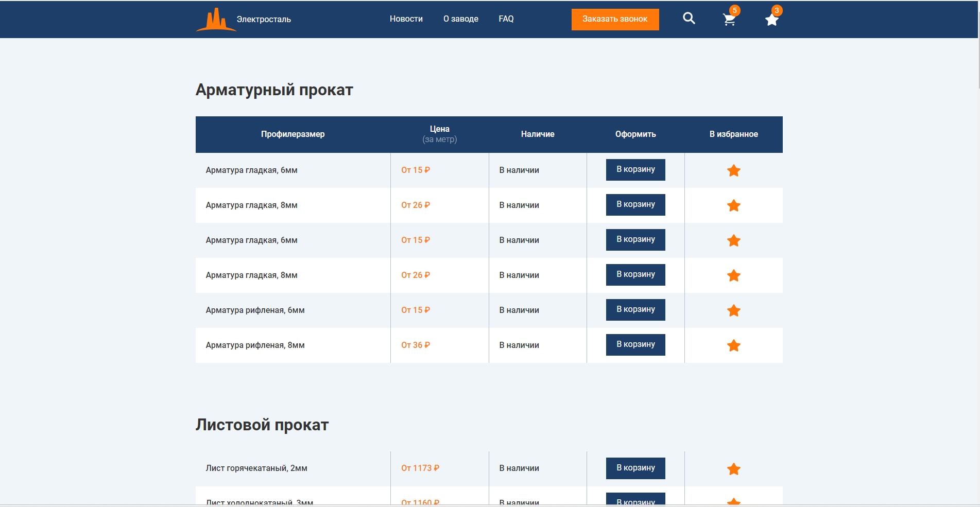The height and width of the screenshot is (507, 980).
Task: Star the Лист горячекатаный, 2мм item
Action: click(733, 469)
